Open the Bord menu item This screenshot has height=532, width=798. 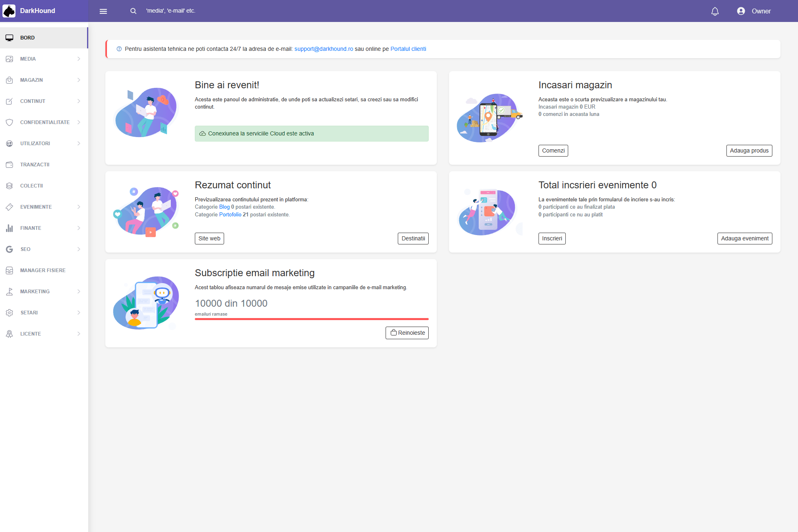point(28,38)
